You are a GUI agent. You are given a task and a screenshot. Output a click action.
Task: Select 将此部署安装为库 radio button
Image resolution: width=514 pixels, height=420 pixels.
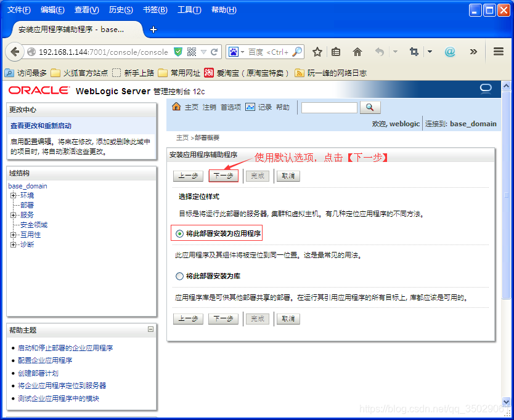click(x=179, y=276)
